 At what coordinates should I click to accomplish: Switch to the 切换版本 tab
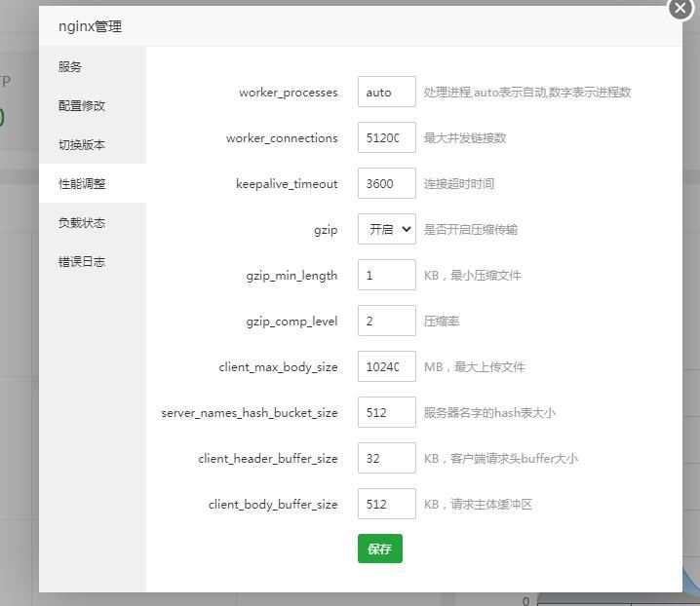pyautogui.click(x=82, y=145)
